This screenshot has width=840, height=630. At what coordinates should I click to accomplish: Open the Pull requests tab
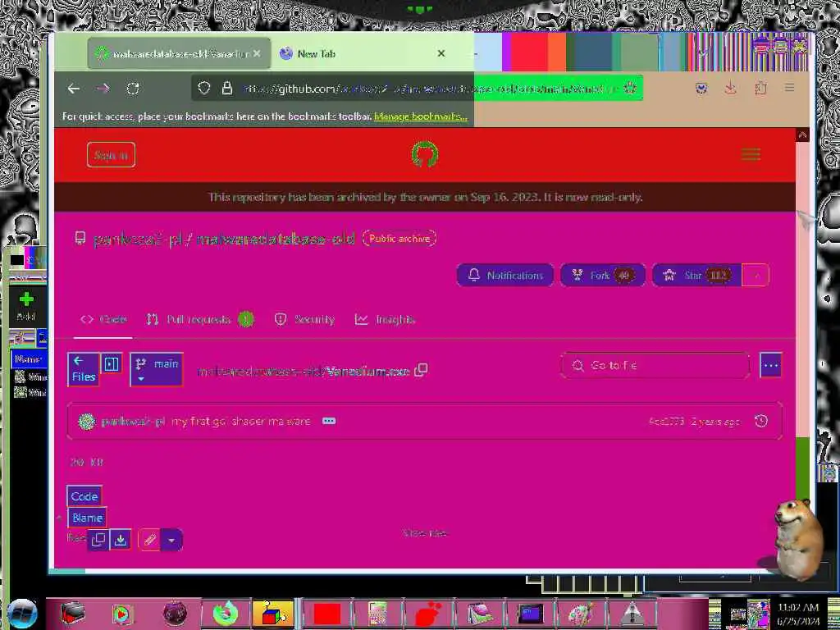click(x=199, y=319)
